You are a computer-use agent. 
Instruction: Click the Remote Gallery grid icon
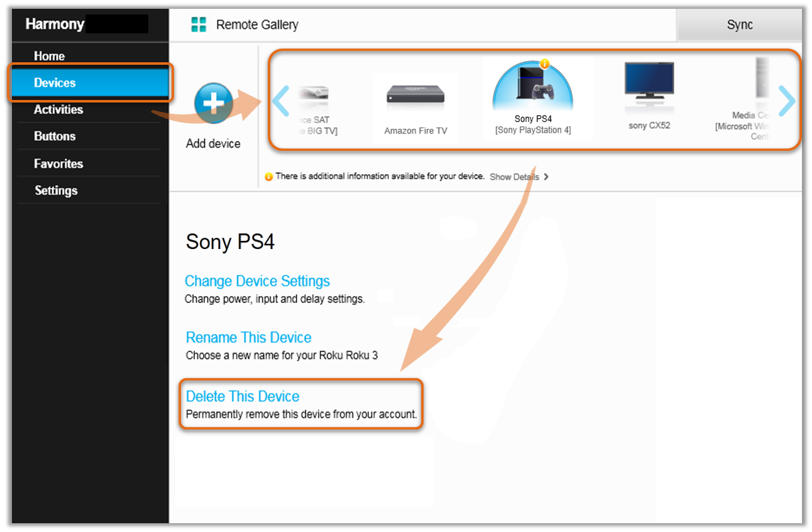point(200,25)
